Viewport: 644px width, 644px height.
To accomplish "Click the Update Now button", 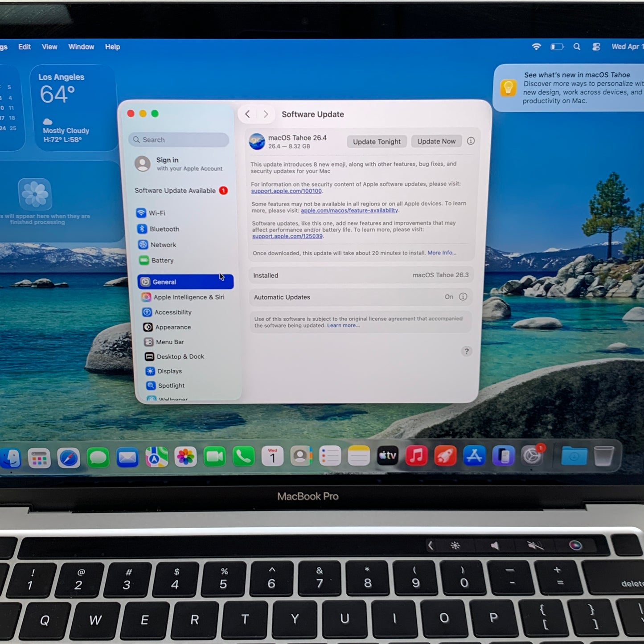I will coord(436,141).
